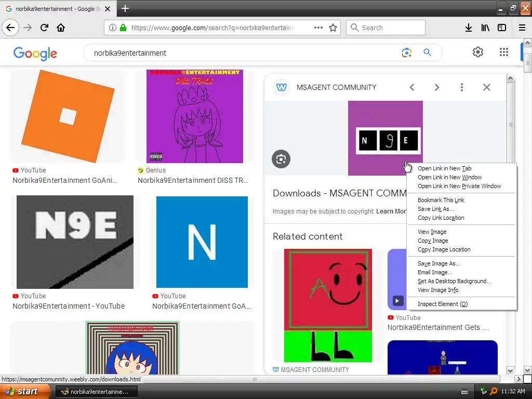Open Norbika9Entertainment - YouTube result link

tap(69, 306)
